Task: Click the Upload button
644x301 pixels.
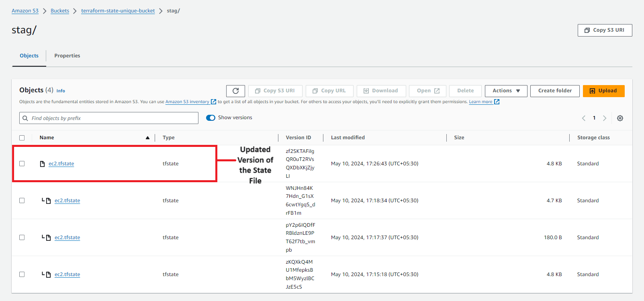Action: (x=603, y=91)
